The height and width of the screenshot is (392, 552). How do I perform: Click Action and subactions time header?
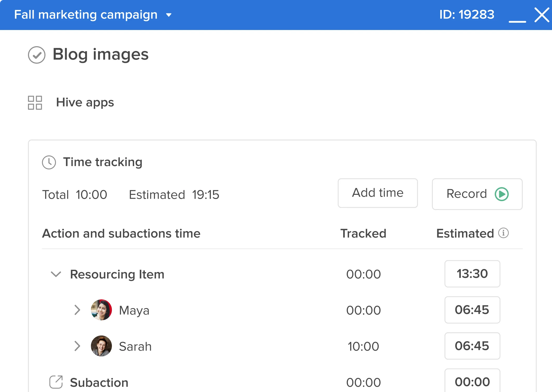pyautogui.click(x=121, y=233)
